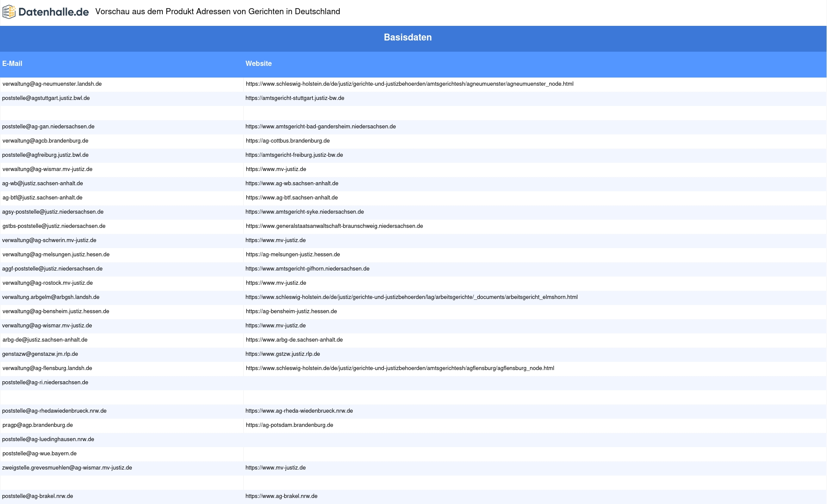Image resolution: width=827 pixels, height=504 pixels.
Task: Open the agflensburg_node.html link
Action: 400,368
